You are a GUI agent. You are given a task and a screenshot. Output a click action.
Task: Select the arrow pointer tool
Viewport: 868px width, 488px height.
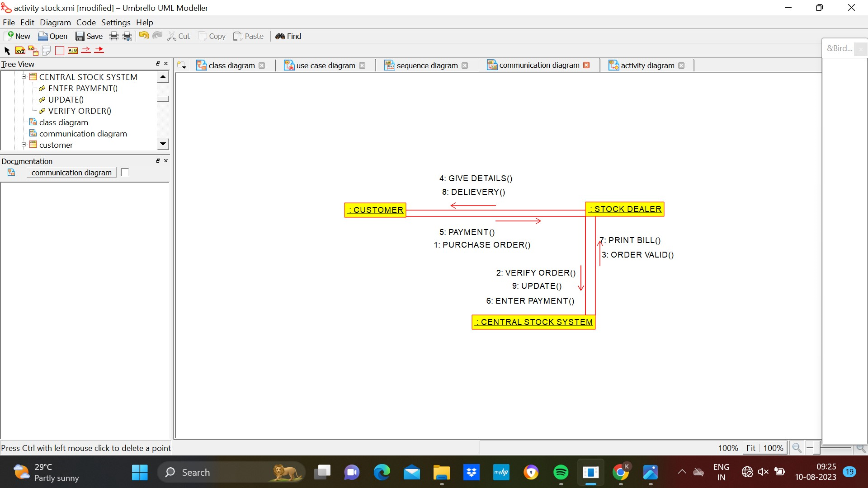pyautogui.click(x=7, y=51)
